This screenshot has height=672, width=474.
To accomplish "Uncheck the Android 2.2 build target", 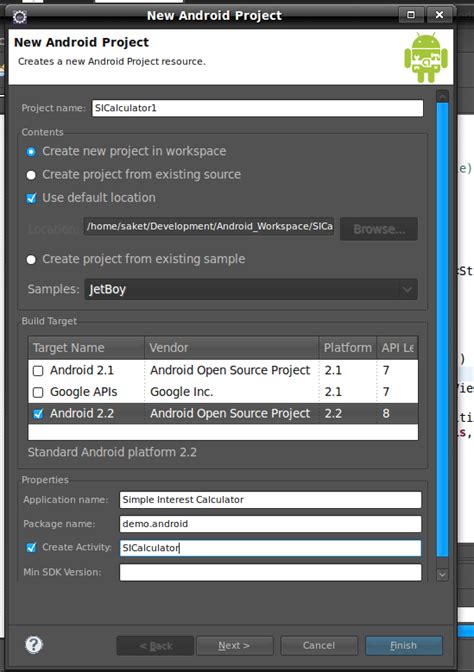I will 38,414.
